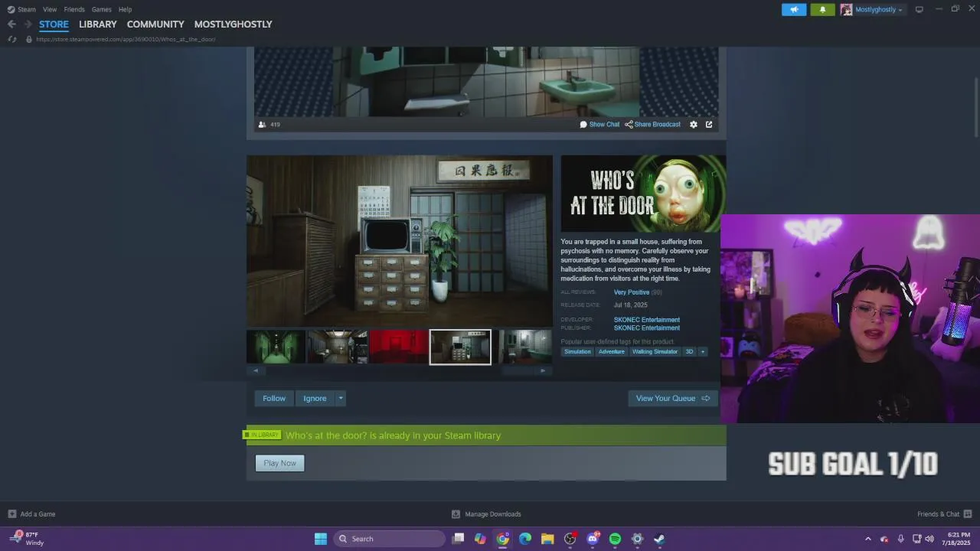
Task: Click View Your Queue button
Action: pos(673,398)
